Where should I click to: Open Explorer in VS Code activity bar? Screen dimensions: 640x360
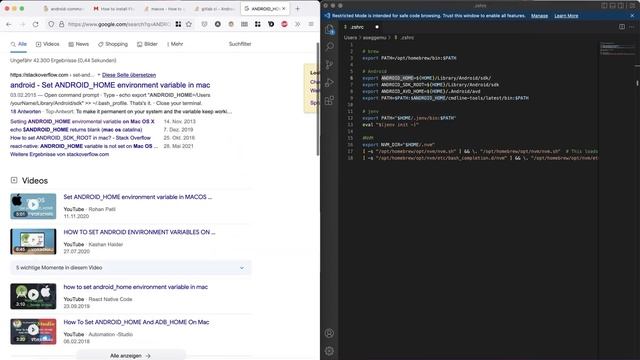pyautogui.click(x=329, y=29)
